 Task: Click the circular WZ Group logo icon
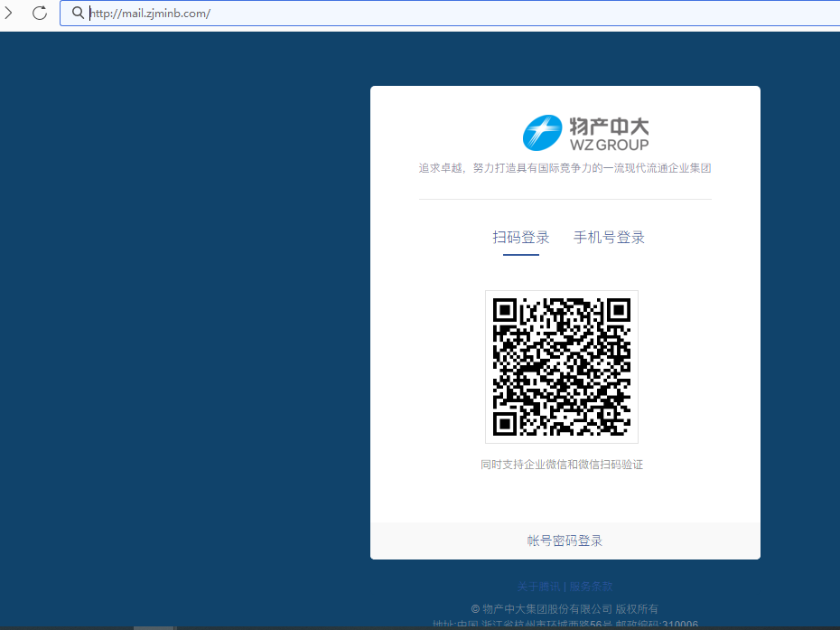pos(543,133)
